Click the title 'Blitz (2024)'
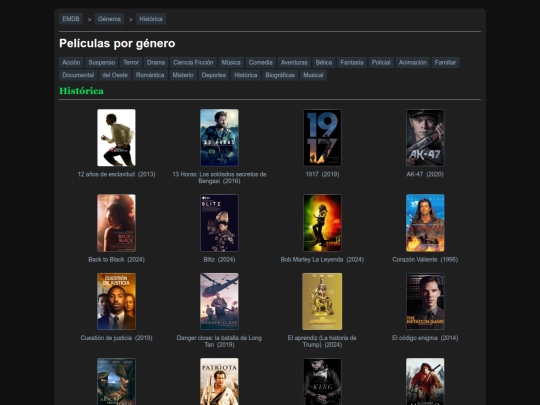 tap(219, 259)
